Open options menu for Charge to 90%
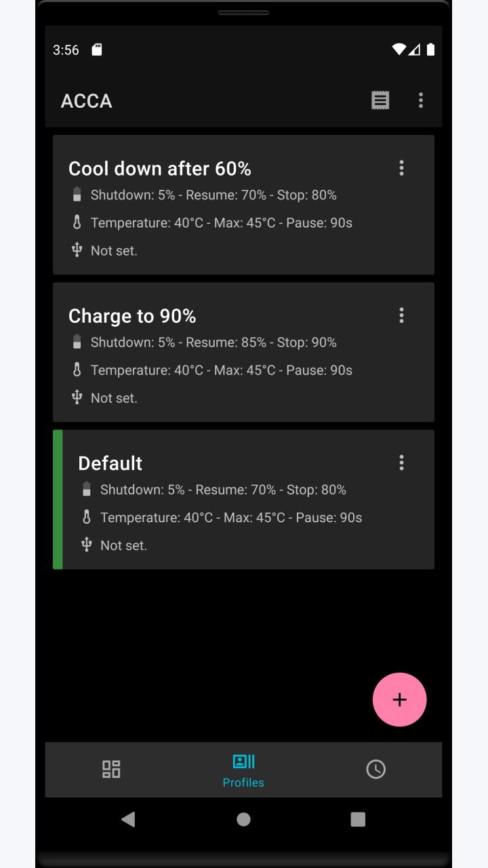This screenshot has height=868, width=488. coord(401,315)
